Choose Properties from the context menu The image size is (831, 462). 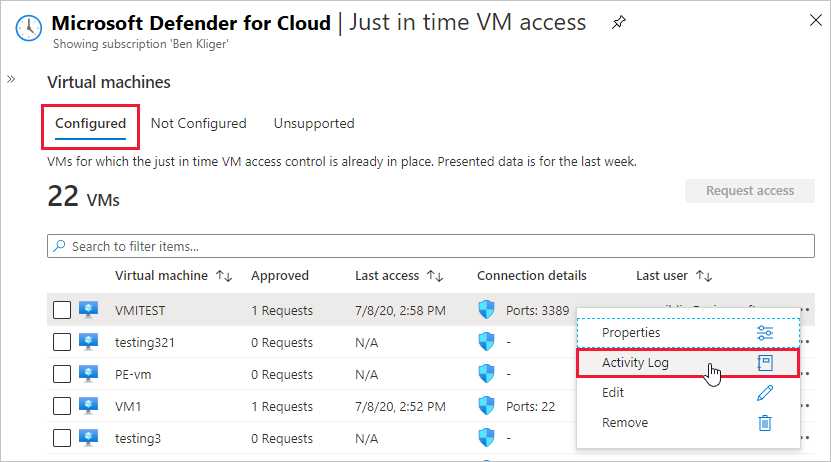(631, 333)
